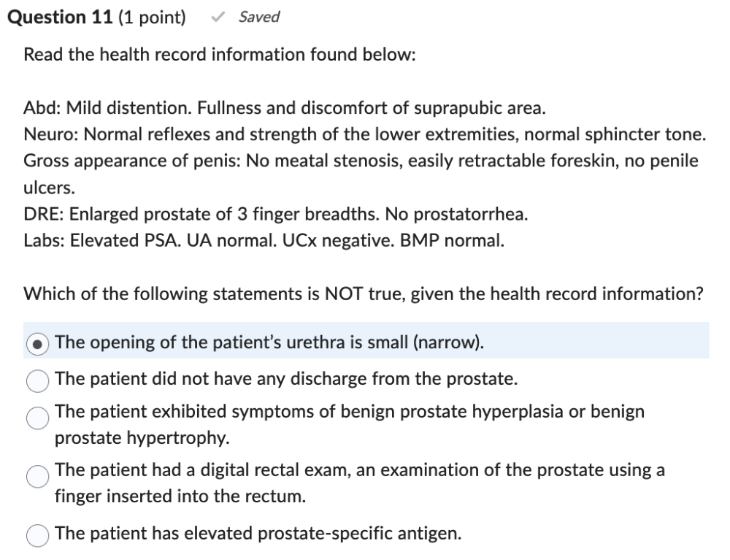Click the Gross appearance of penis line
The width and height of the screenshot is (730, 560).
coord(361,161)
